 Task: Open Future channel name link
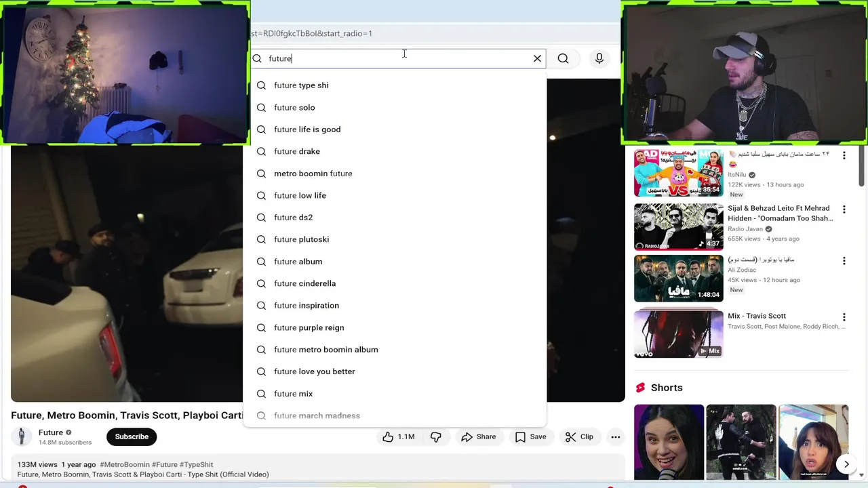(51, 432)
